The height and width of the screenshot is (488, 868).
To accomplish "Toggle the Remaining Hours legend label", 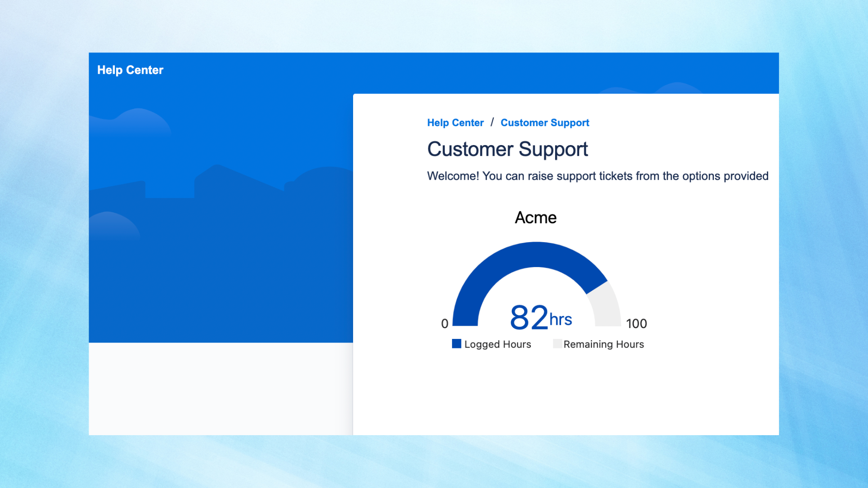I will pos(604,344).
